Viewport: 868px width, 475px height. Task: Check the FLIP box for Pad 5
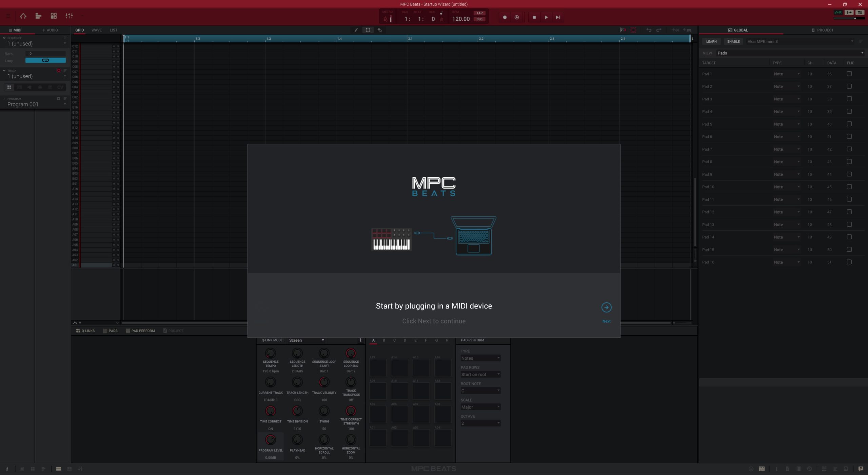849,124
